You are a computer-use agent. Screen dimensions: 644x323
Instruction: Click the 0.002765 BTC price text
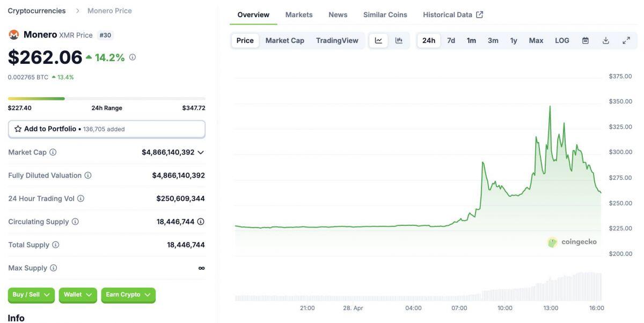pos(28,77)
